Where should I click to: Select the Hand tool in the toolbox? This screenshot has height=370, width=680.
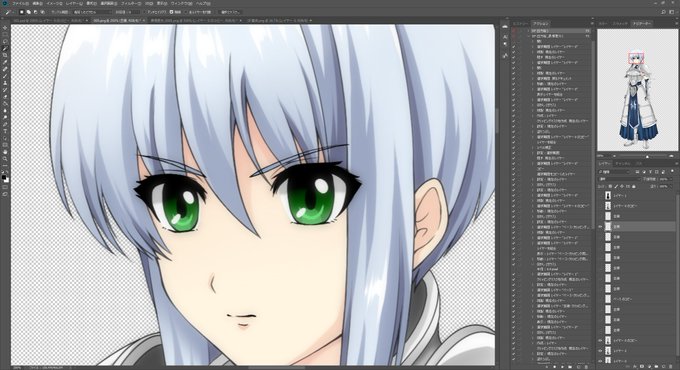5,152
